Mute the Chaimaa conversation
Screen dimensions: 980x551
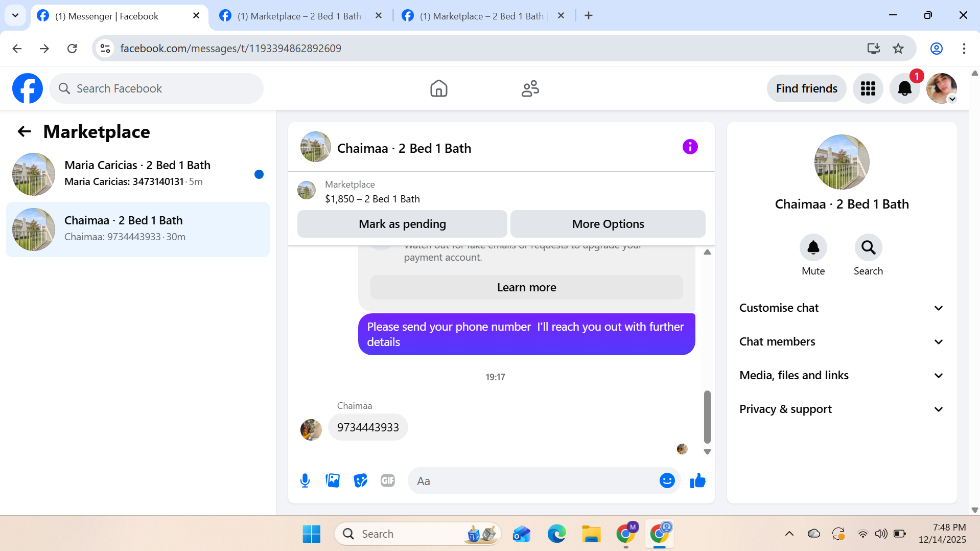[x=813, y=248]
